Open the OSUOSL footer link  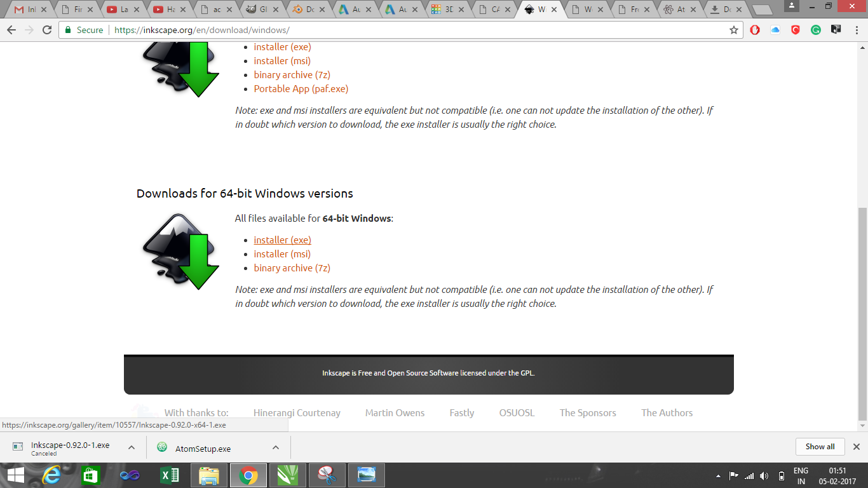tap(517, 413)
